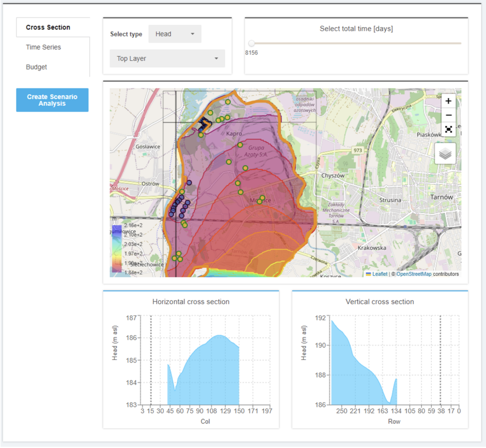Open the Head select type dropdown

coord(174,34)
